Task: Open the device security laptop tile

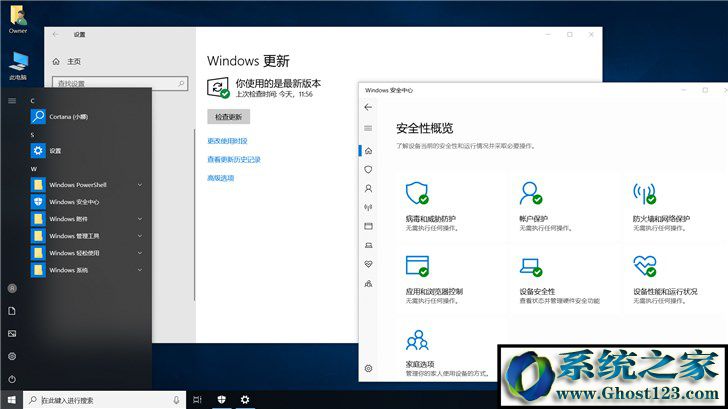Action: pos(559,279)
